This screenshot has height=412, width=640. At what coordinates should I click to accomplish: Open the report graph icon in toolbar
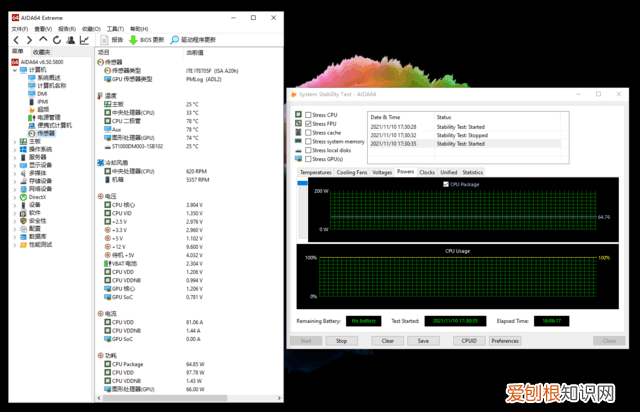(x=86, y=40)
